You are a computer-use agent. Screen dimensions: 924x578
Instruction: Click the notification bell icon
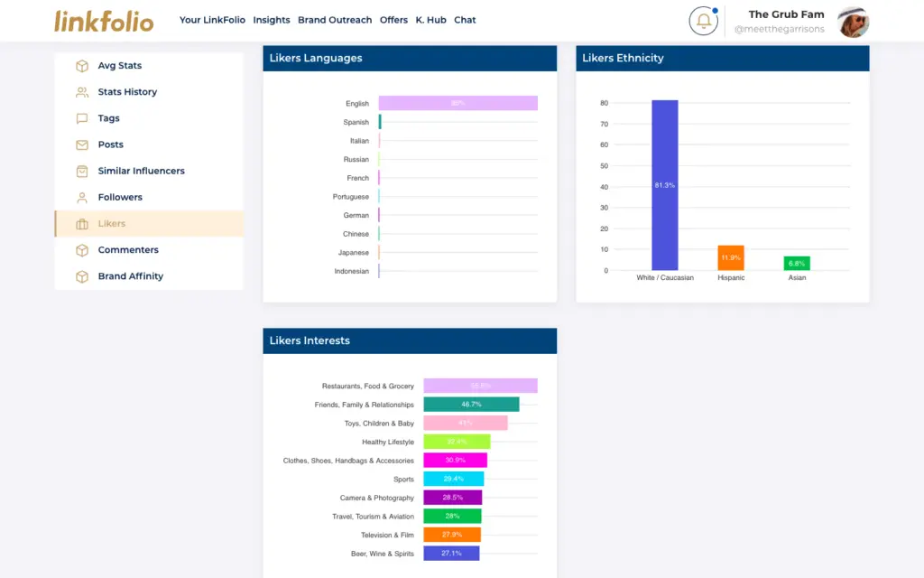[703, 21]
